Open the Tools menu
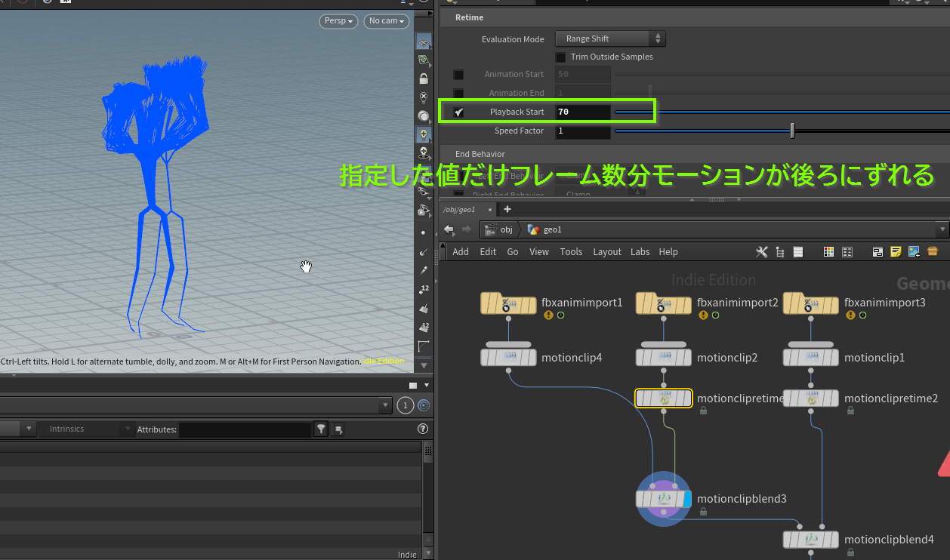The height and width of the screenshot is (560, 950). click(571, 252)
